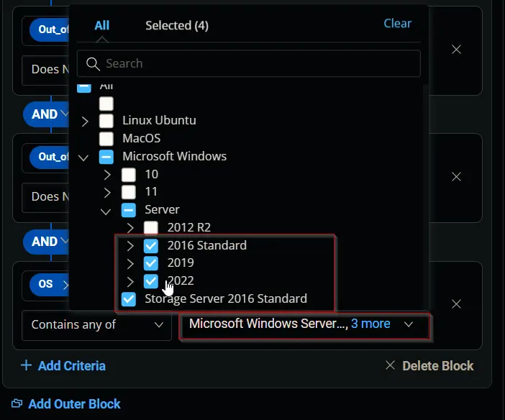Check the MacOS checkbox

coord(106,139)
